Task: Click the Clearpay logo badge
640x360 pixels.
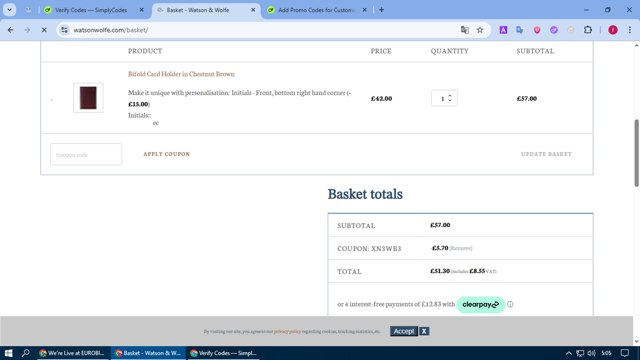Action: click(480, 304)
